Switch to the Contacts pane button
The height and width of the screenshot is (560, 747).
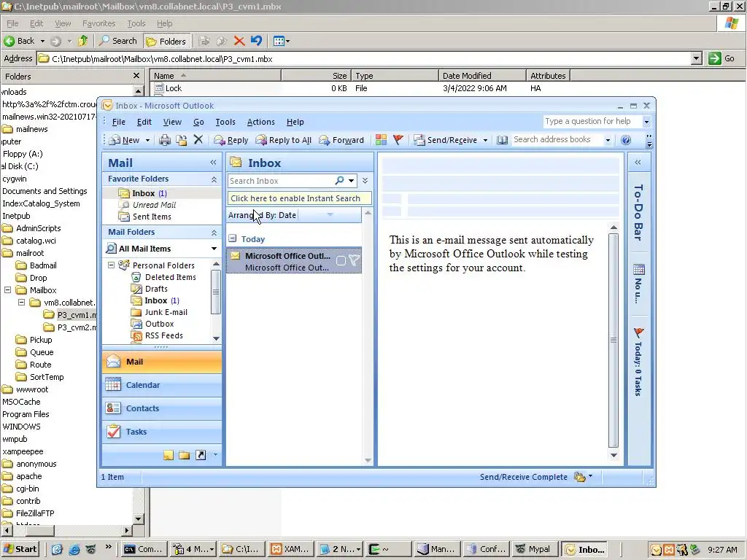[x=161, y=408]
